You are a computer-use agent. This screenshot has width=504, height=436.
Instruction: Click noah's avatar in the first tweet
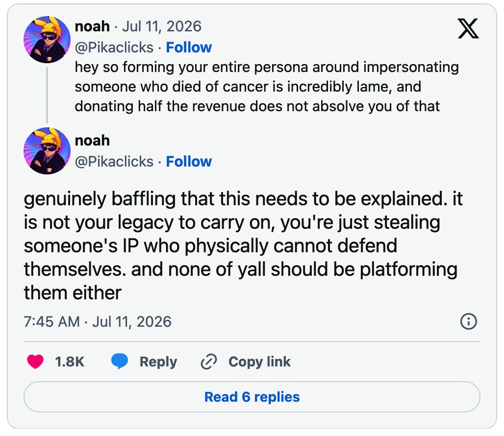coord(47,40)
